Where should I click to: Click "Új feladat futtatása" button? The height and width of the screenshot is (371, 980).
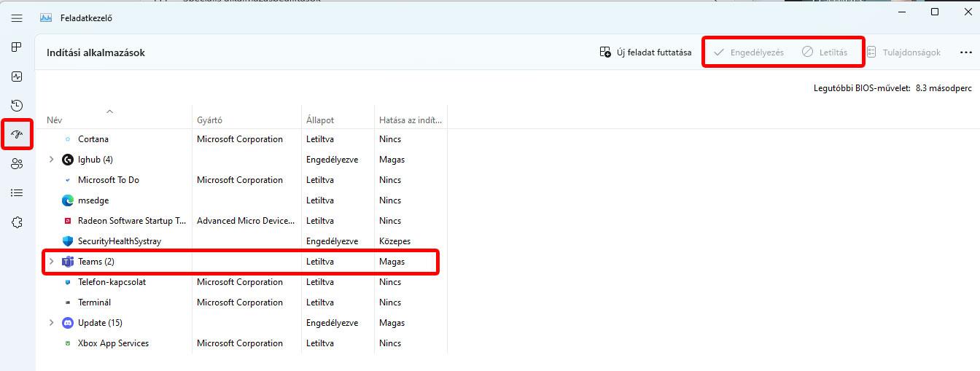pyautogui.click(x=645, y=52)
